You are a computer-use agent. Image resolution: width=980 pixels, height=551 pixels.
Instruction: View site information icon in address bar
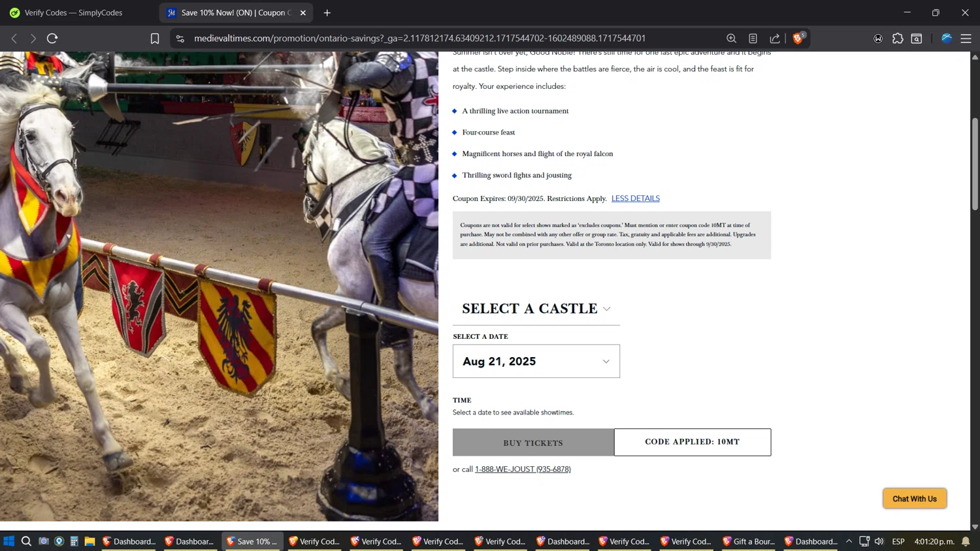(180, 39)
